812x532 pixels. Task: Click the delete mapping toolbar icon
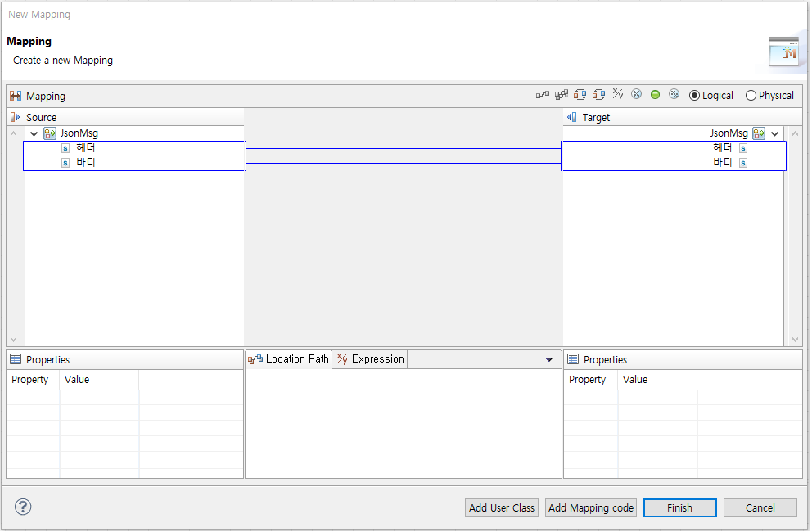[636, 94]
